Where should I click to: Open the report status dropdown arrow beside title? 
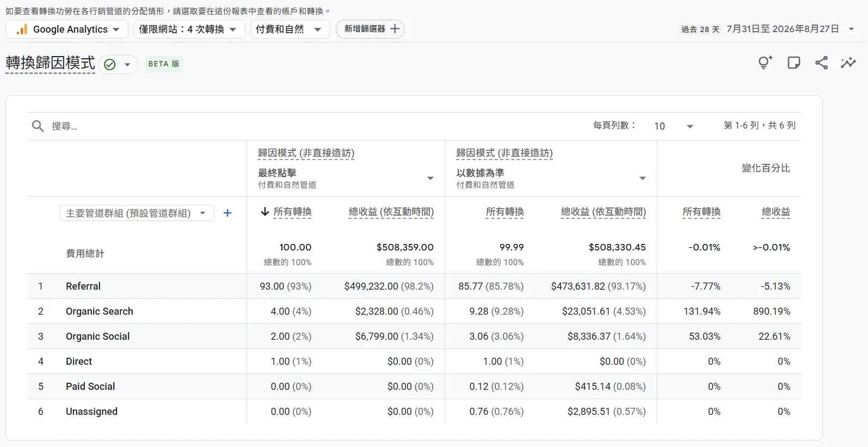tap(127, 64)
